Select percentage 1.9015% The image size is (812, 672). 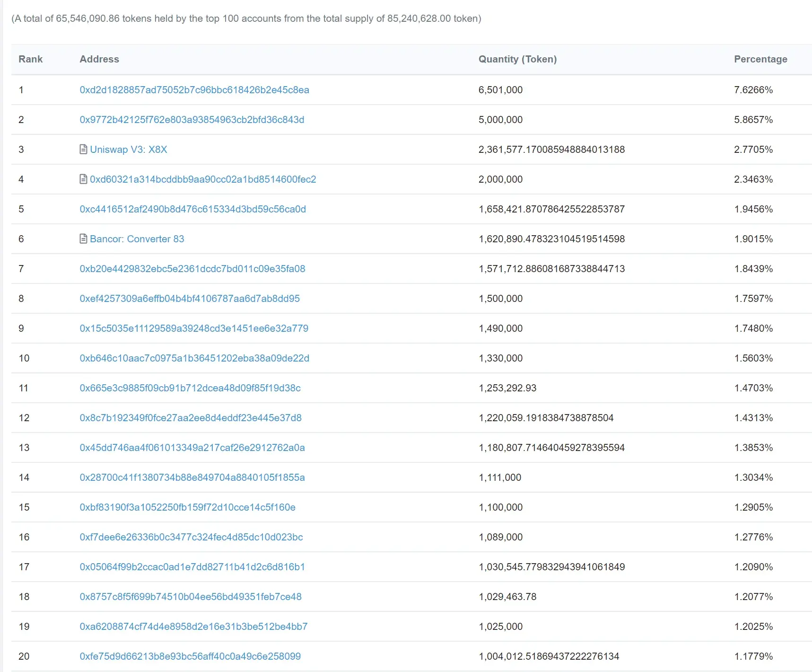click(753, 239)
